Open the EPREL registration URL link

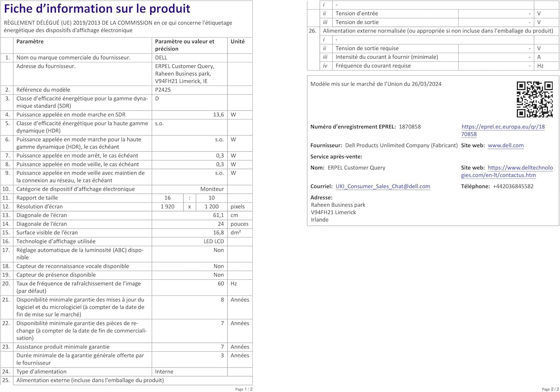(503, 131)
